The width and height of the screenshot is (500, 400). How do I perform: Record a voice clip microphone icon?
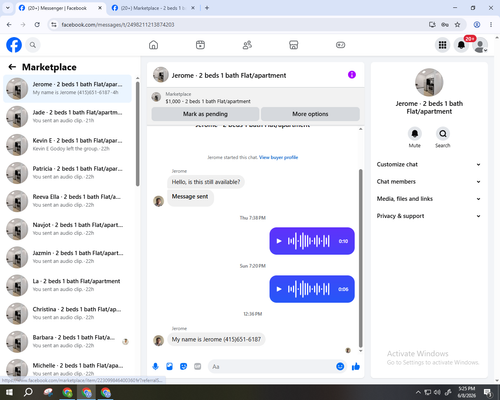[155, 367]
